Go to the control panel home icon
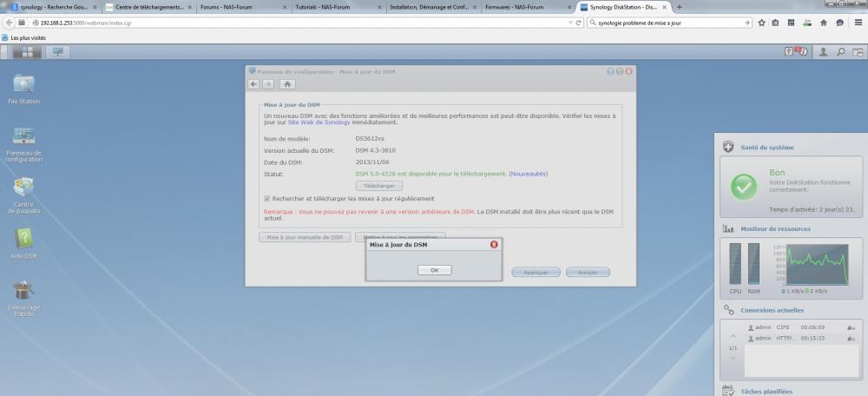 286,84
